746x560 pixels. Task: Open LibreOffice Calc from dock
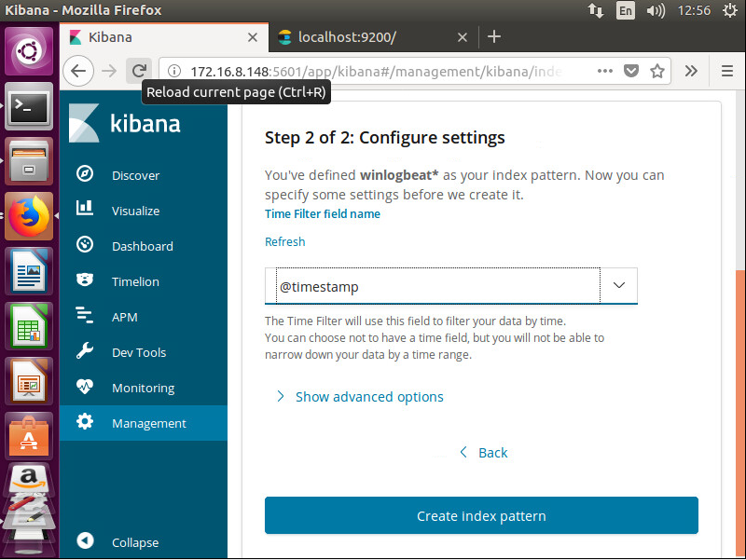pos(29,327)
